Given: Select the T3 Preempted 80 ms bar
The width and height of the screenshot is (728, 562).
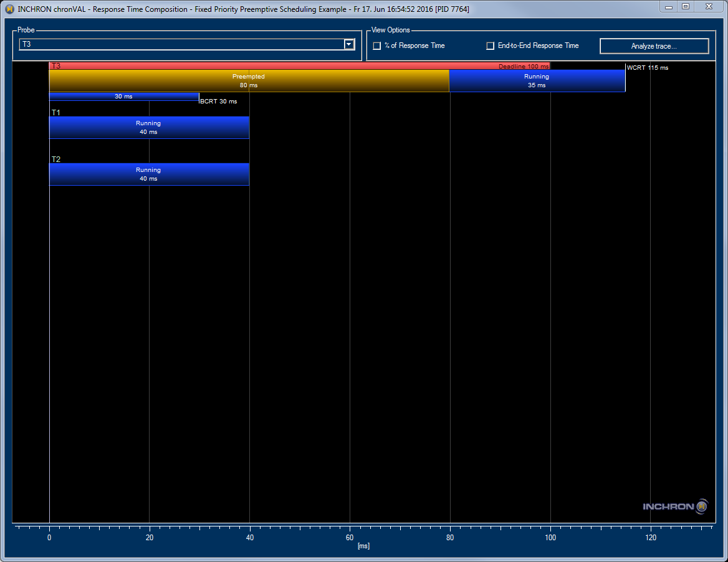Looking at the screenshot, I should 249,81.
